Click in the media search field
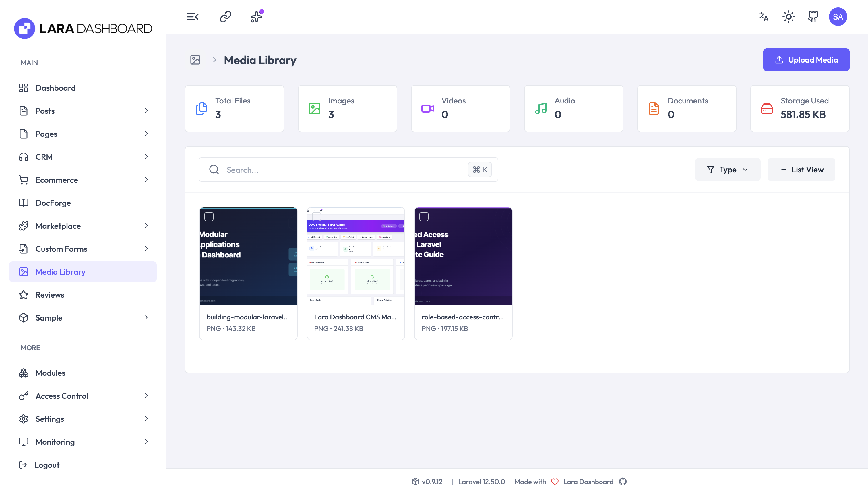 pyautogui.click(x=338, y=170)
